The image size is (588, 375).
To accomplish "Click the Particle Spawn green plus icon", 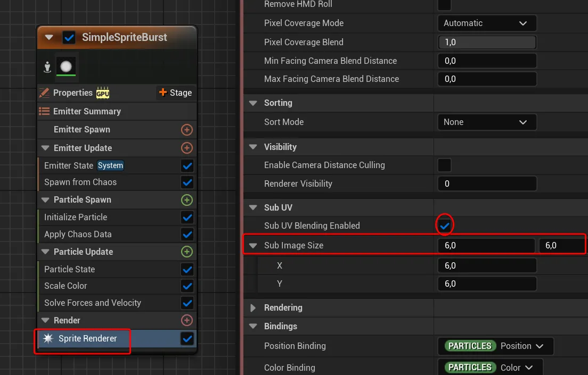I will (186, 200).
